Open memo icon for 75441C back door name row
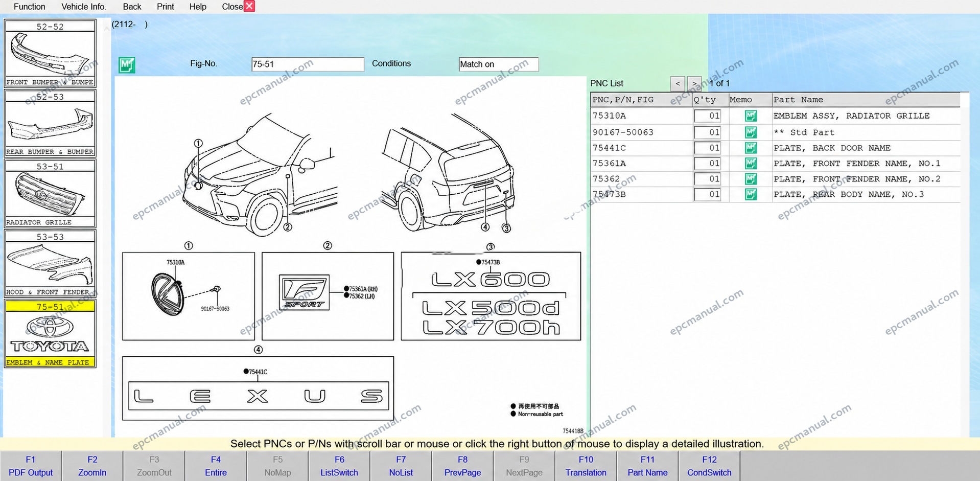Image resolution: width=980 pixels, height=481 pixels. point(751,148)
